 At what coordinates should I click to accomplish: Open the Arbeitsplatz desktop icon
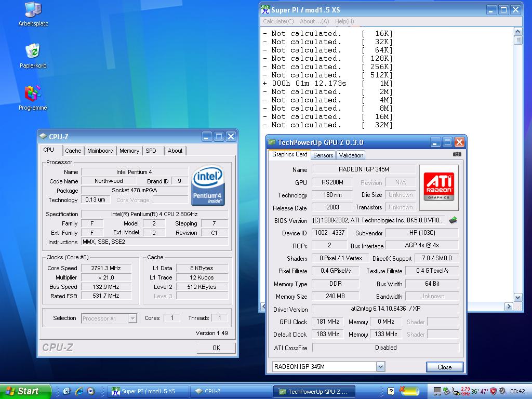tap(33, 10)
